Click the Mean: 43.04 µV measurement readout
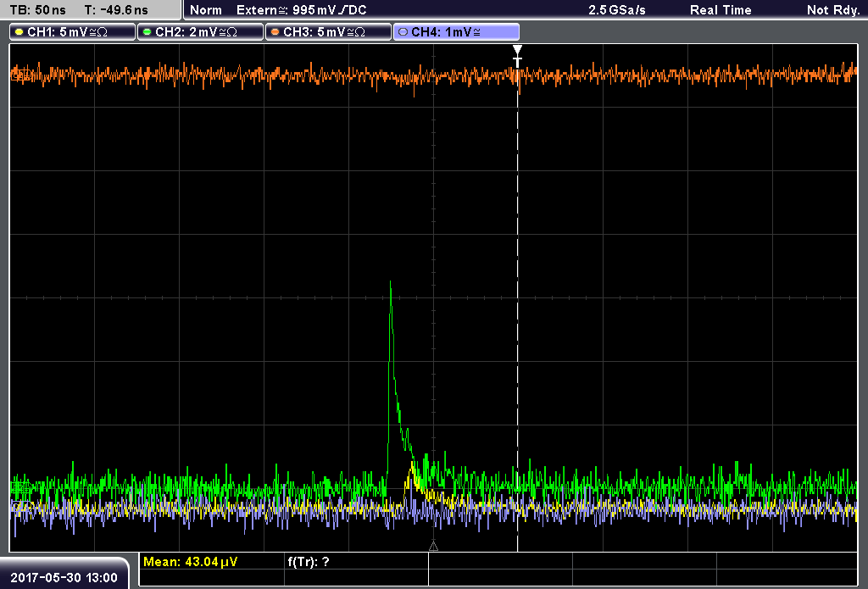Image resolution: width=868 pixels, height=589 pixels. (x=190, y=562)
